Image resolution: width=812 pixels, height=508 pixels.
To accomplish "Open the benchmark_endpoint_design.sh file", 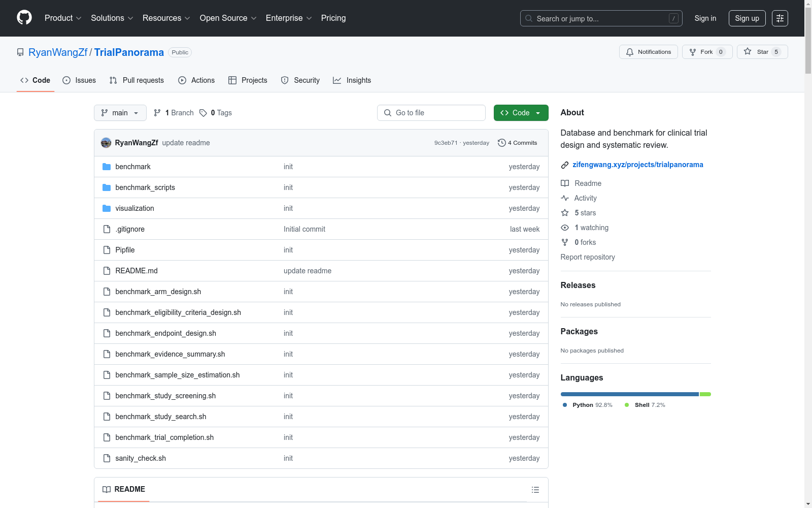I will [x=165, y=333].
